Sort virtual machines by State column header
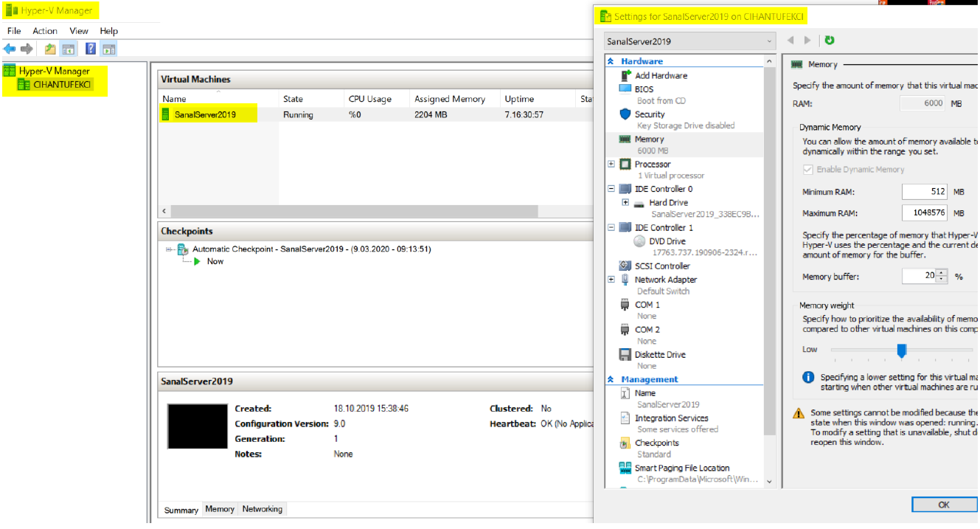 [312, 99]
